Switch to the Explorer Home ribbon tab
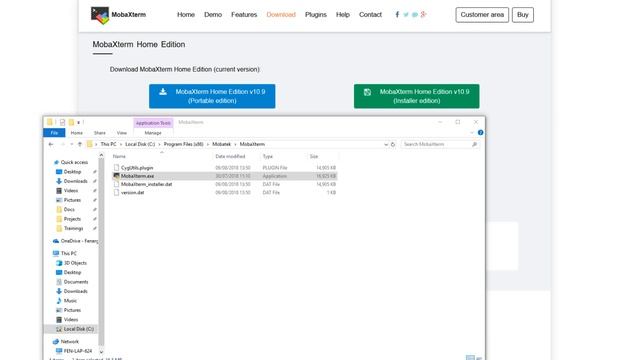This screenshot has width=640, height=360. tap(76, 133)
